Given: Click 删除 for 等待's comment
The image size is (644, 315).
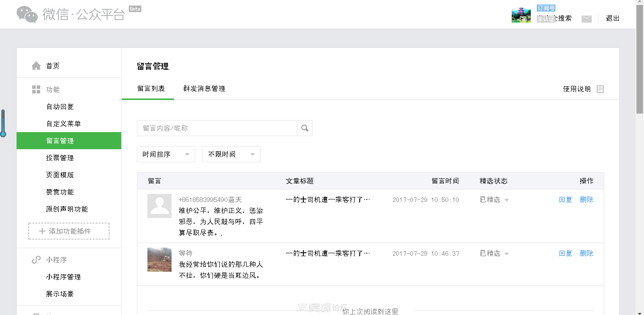Looking at the screenshot, I should pos(586,253).
